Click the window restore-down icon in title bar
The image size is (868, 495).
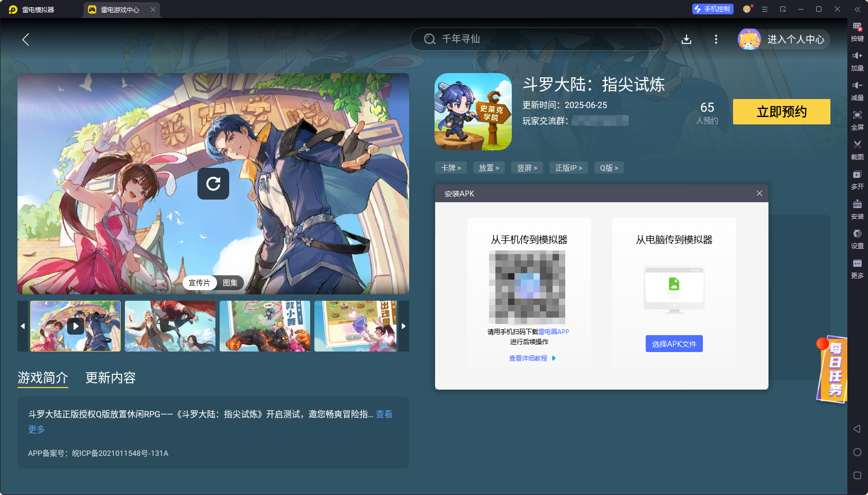tap(783, 9)
